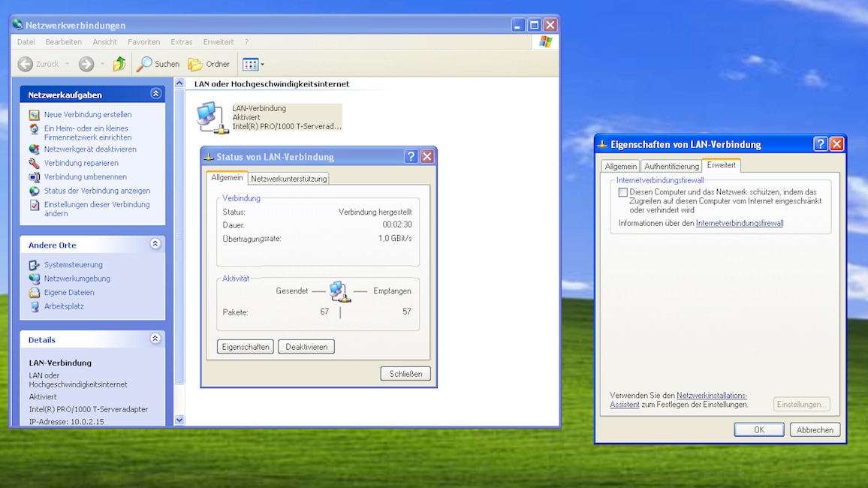
Task: Open the Internetverbindungsfirewall information link
Action: click(740, 224)
